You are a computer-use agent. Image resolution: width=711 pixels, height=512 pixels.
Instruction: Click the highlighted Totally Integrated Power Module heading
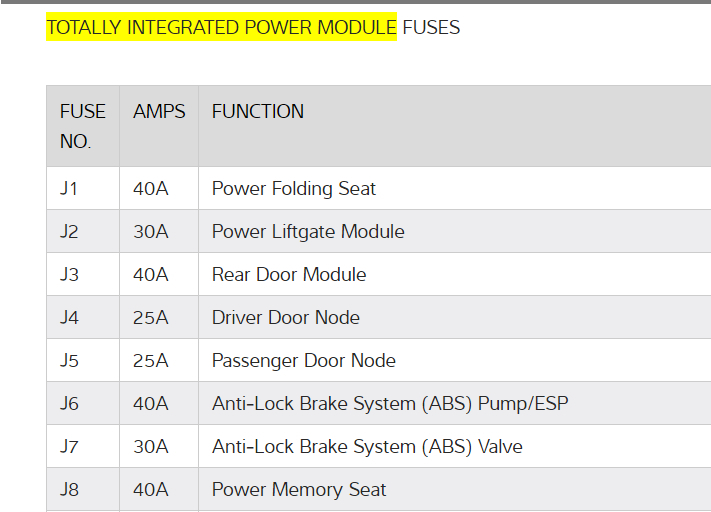[x=221, y=28]
